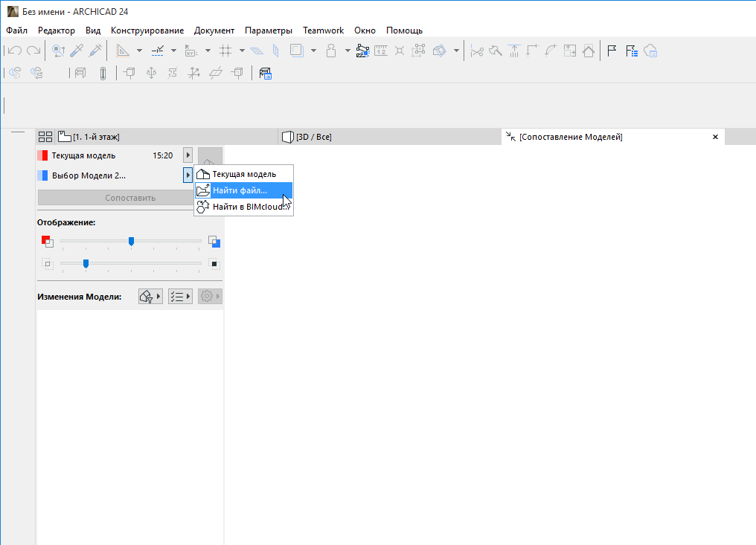
Task: Open guide lines dropdown arrow
Action: point(139,51)
